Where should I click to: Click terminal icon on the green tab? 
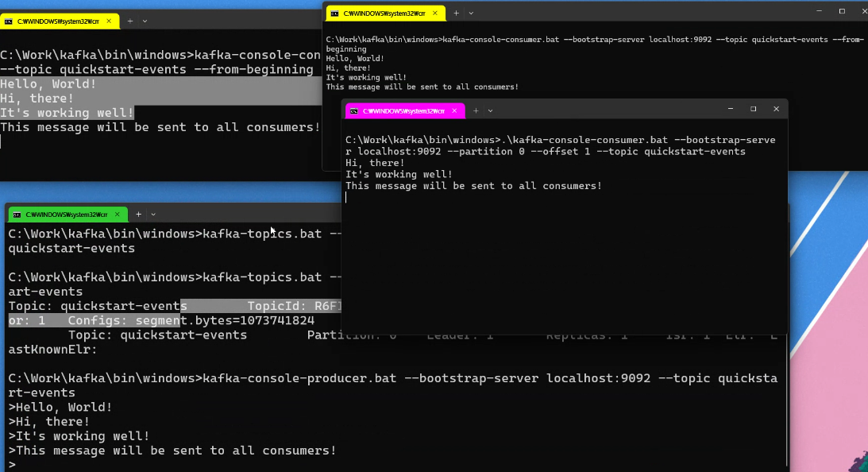(17, 215)
